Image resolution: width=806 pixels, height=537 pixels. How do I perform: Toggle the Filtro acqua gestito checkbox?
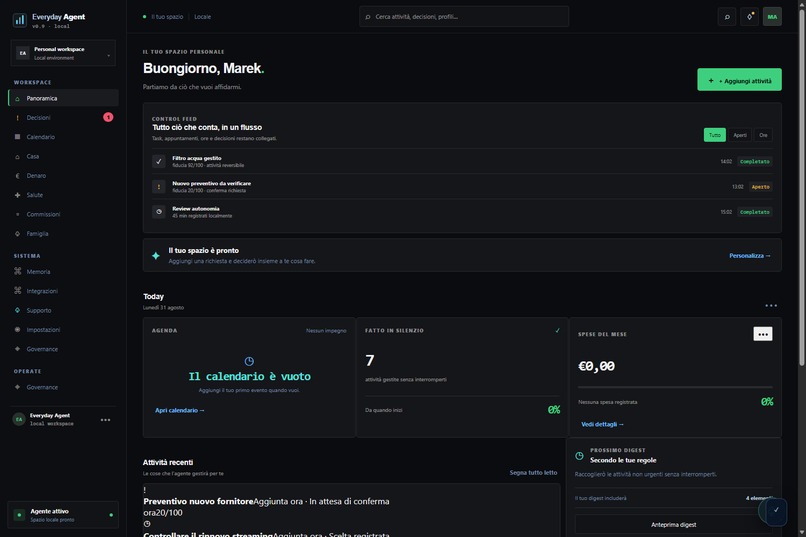click(159, 161)
